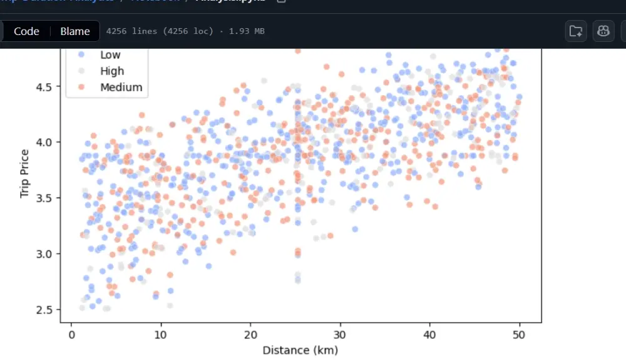Switch to the Code view tab
Screen dimensions: 626x364
26,31
